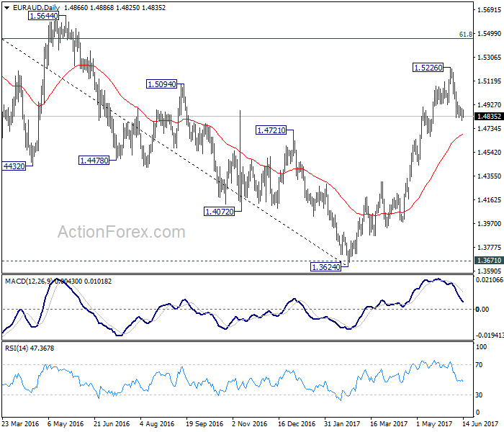This screenshot has height=432, width=504.
Task: Click the RSI 70 overbought level value
Action: pos(479,365)
